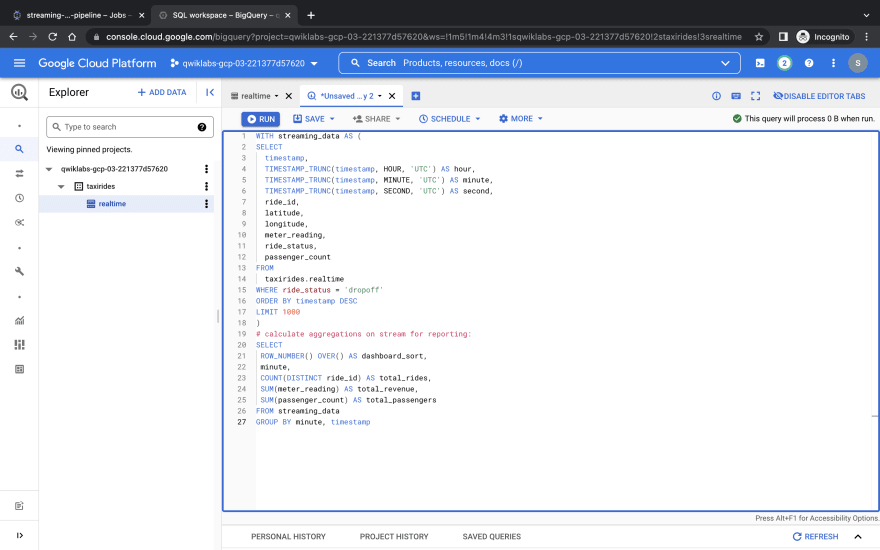Open the SAVE dropdown
This screenshot has width=880, height=550.
pos(314,119)
